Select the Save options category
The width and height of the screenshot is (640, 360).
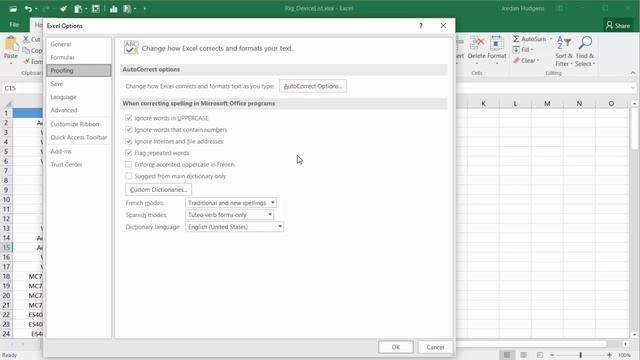coord(78,84)
